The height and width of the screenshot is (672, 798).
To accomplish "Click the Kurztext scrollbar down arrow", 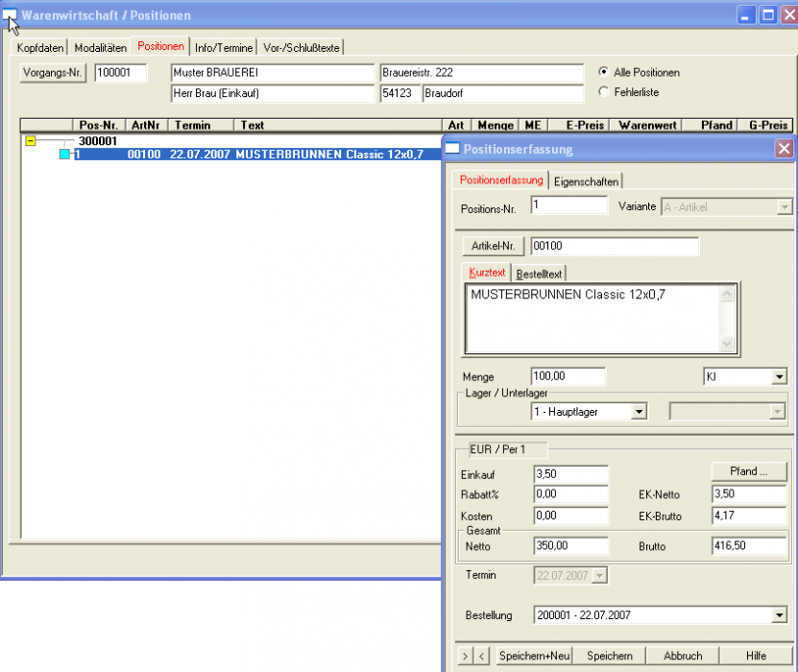I will pos(726,344).
